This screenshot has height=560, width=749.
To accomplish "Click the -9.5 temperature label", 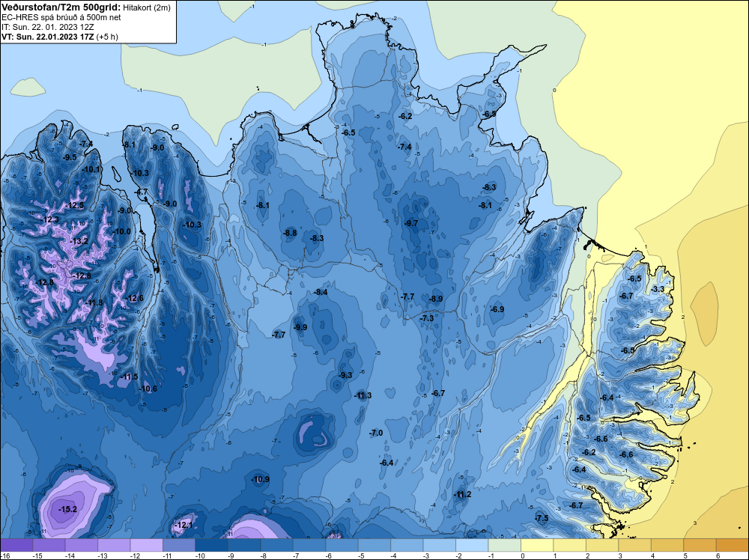I will pos(70,157).
